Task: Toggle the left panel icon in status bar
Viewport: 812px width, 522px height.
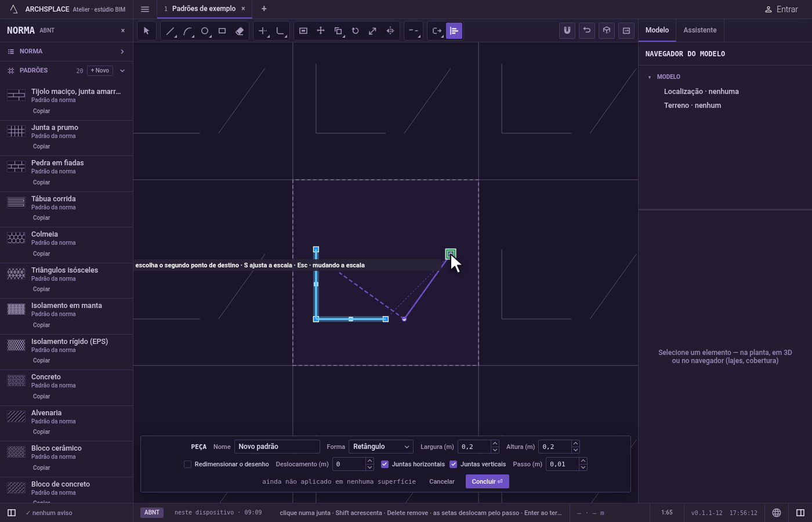Action: (x=11, y=513)
